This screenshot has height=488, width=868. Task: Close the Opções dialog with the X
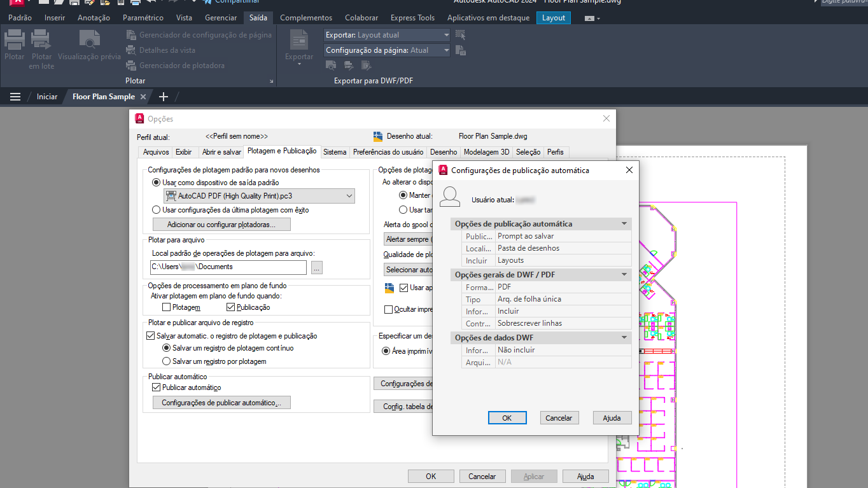click(x=606, y=118)
